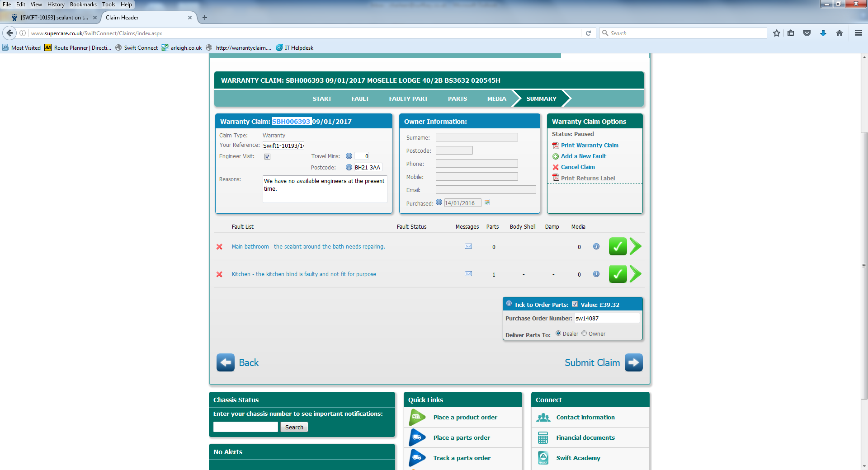Go to the FAULT step tab

point(360,99)
